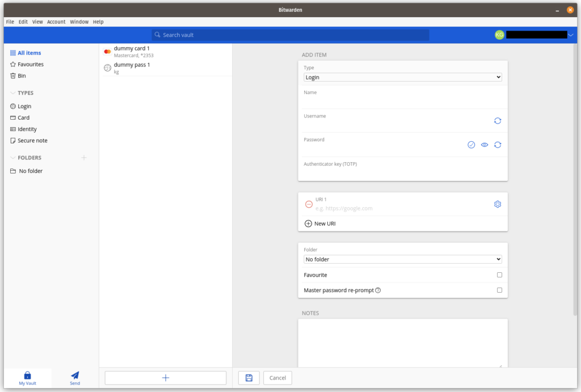Click master password re-prompt help icon
Image resolution: width=581 pixels, height=392 pixels.
pyautogui.click(x=377, y=290)
